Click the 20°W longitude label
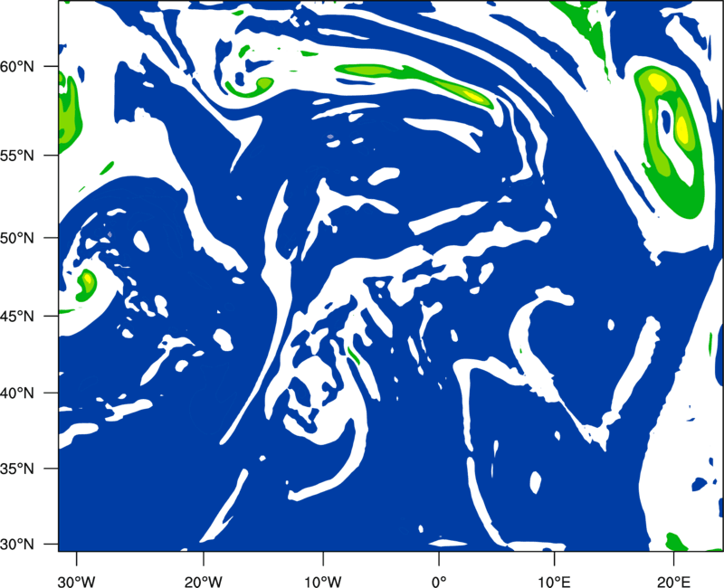 [204, 582]
